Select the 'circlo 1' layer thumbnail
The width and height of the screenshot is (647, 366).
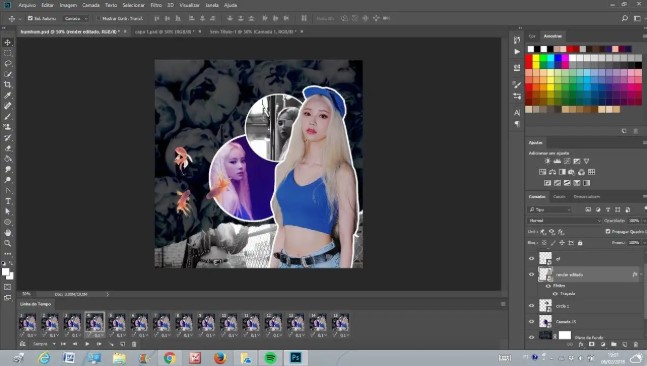tap(545, 306)
